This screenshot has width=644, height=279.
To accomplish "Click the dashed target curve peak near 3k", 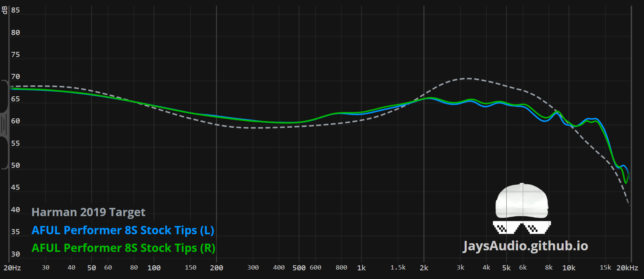I will click(x=468, y=79).
